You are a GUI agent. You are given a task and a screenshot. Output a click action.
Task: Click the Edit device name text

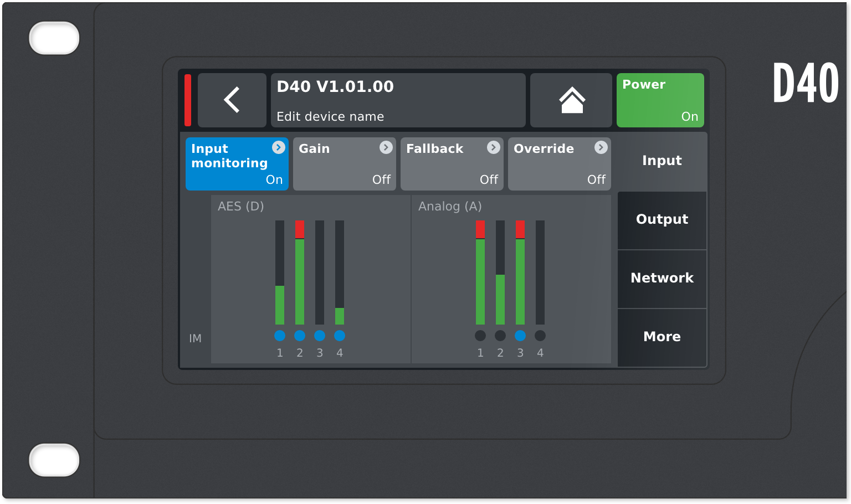330,117
